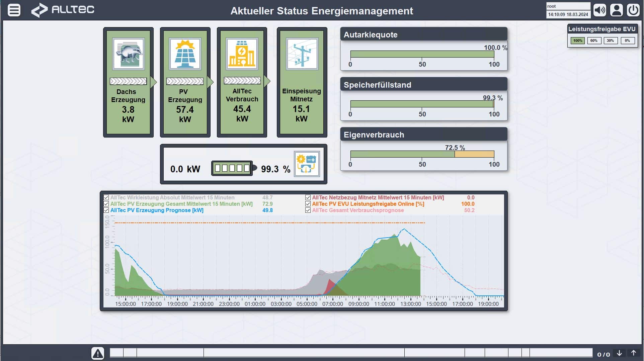Open the PV solar panel icon
The image size is (644, 361).
point(185,54)
